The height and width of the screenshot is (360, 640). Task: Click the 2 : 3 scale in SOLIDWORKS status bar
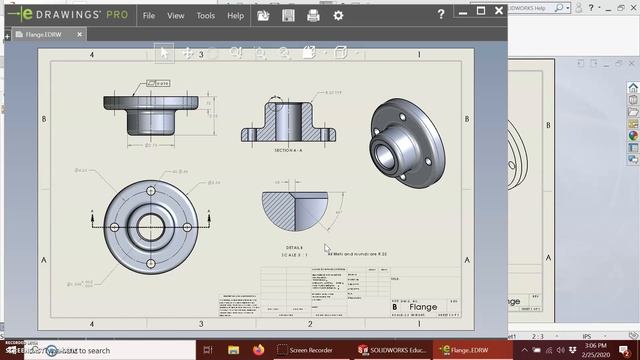pyautogui.click(x=538, y=336)
